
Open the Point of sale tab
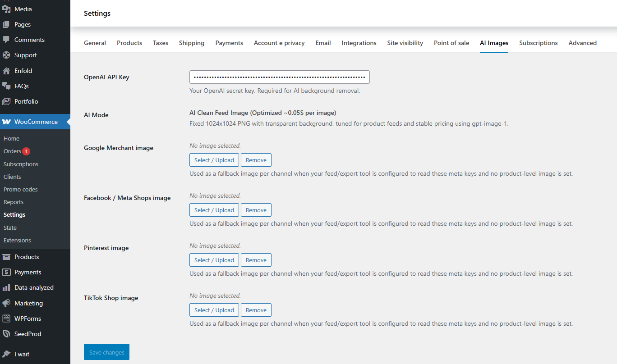[451, 43]
